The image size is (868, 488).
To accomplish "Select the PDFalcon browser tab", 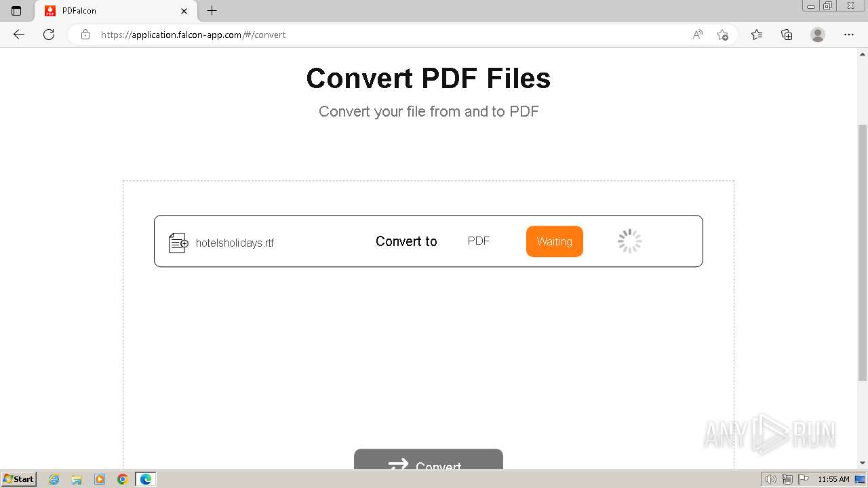I will pos(115,11).
